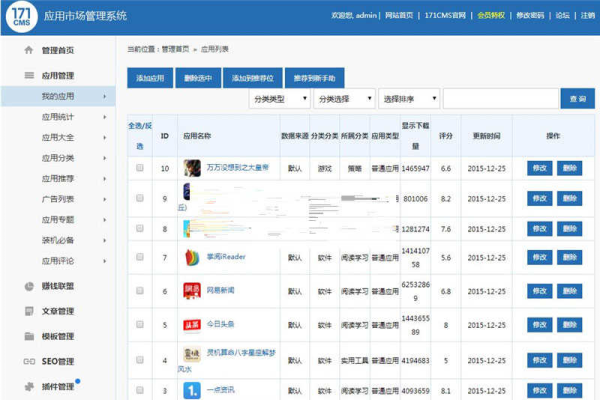Open 赚钱联盟 in the sidebar
The image size is (600, 400).
[58, 286]
